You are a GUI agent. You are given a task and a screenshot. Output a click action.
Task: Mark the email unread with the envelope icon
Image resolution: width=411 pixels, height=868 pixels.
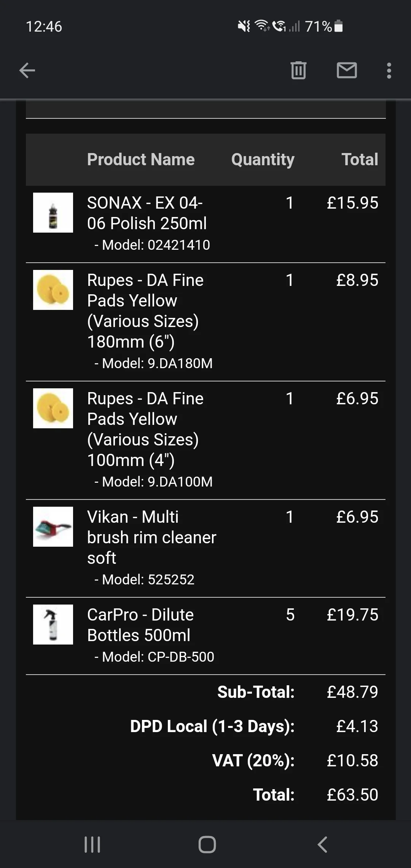[347, 70]
